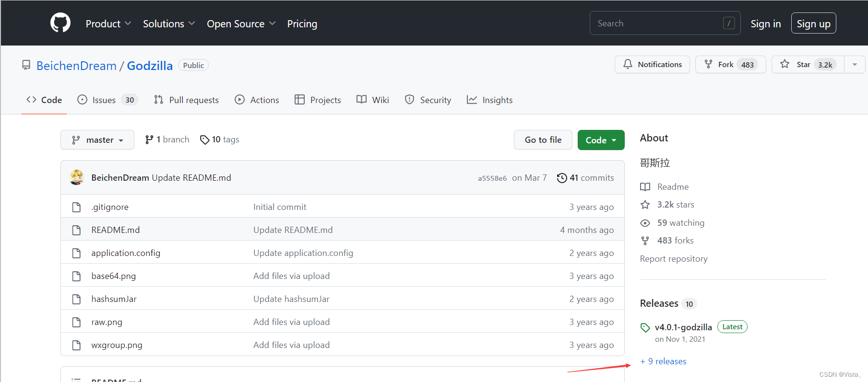Open the .gitignore file
This screenshot has height=382, width=868.
[110, 207]
